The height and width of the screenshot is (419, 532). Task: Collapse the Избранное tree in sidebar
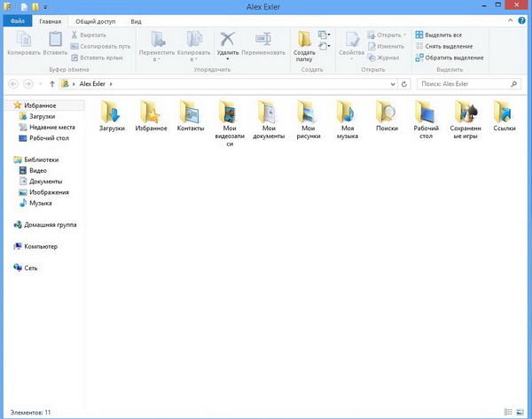(8, 105)
